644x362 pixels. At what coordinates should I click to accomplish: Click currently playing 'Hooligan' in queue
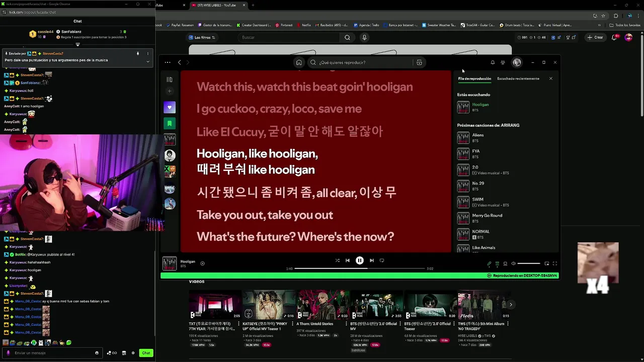pos(506,107)
